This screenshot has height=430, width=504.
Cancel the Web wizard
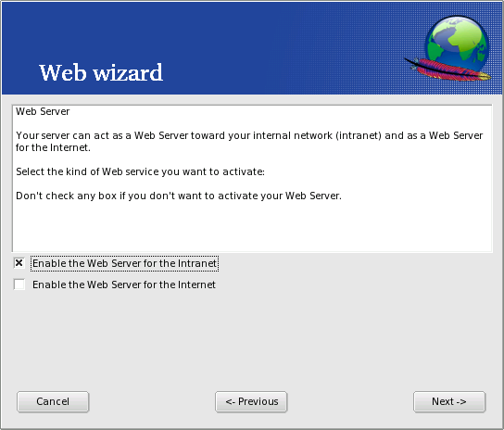click(53, 401)
